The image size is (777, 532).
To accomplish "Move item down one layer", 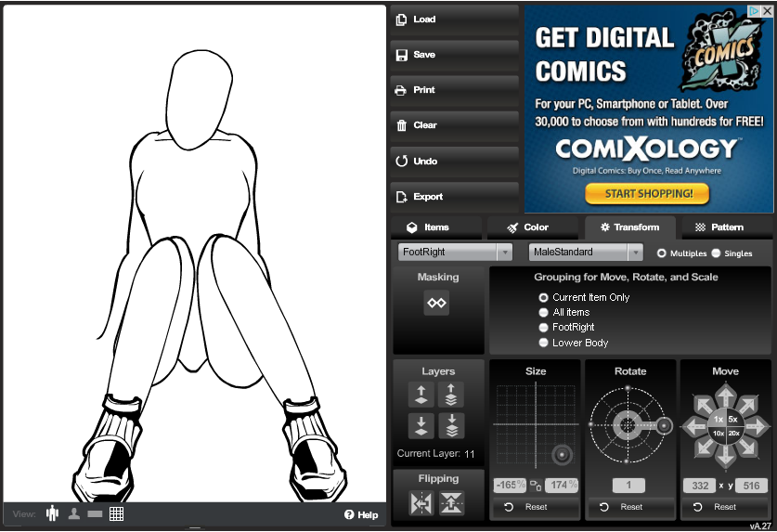I will point(421,425).
